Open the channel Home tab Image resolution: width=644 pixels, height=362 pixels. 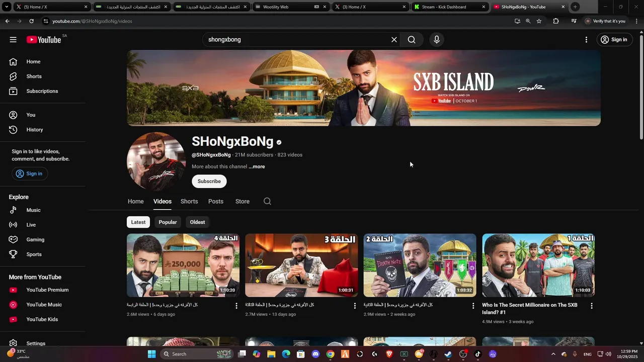point(135,201)
